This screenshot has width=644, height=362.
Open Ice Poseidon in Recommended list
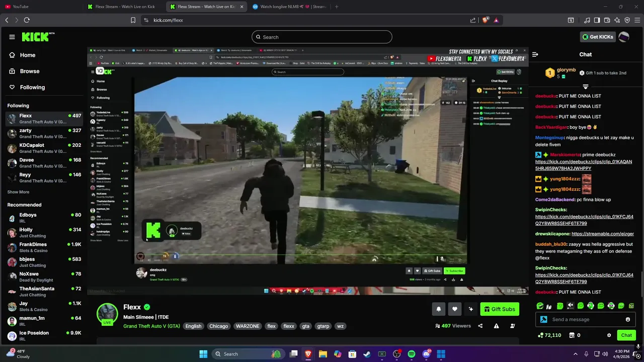point(44,335)
